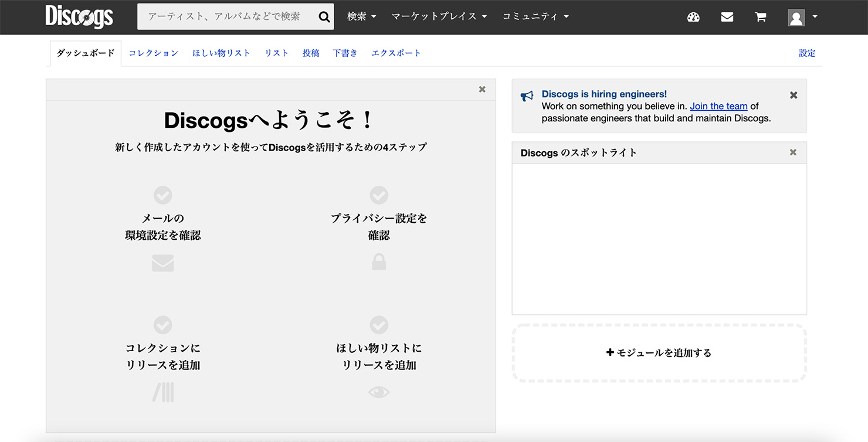Click the checkmark above メールの環境設定を確認
The height and width of the screenshot is (442, 868).
(x=162, y=195)
